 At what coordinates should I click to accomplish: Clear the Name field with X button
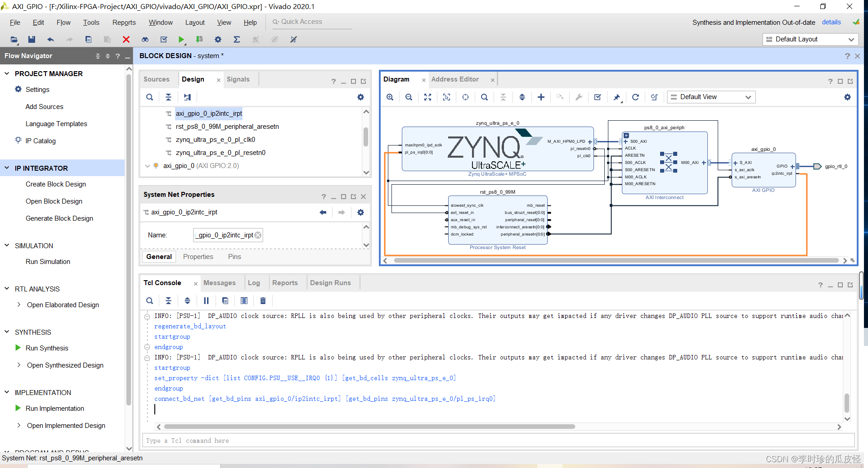pyautogui.click(x=258, y=235)
